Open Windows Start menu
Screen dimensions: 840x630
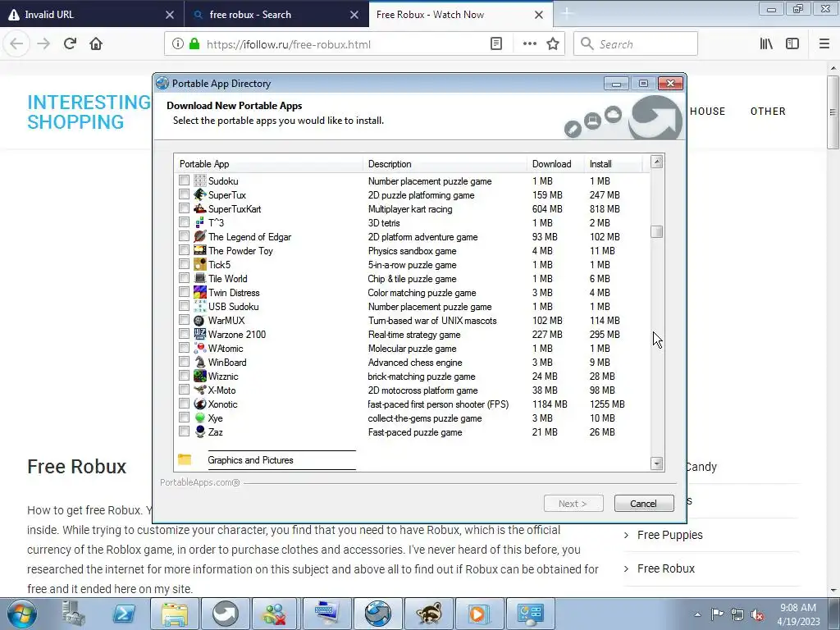(x=22, y=614)
